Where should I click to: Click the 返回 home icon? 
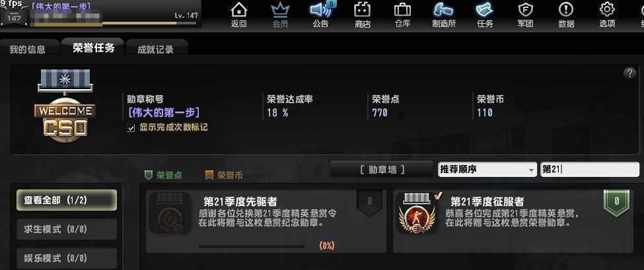[238, 11]
